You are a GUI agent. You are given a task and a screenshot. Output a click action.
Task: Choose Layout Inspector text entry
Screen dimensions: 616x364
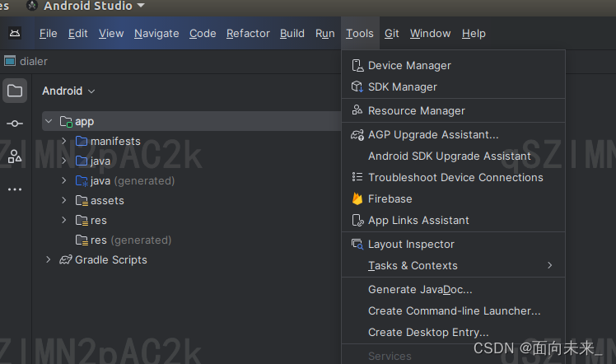point(411,245)
